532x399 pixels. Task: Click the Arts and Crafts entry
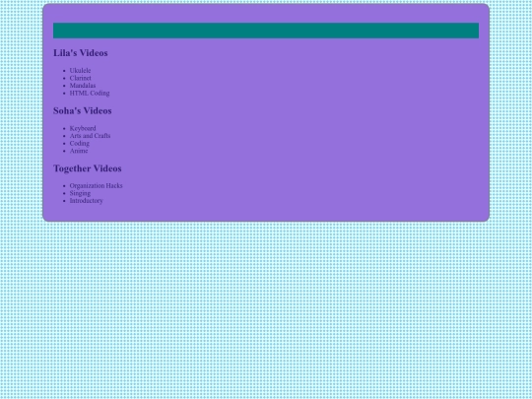click(90, 136)
